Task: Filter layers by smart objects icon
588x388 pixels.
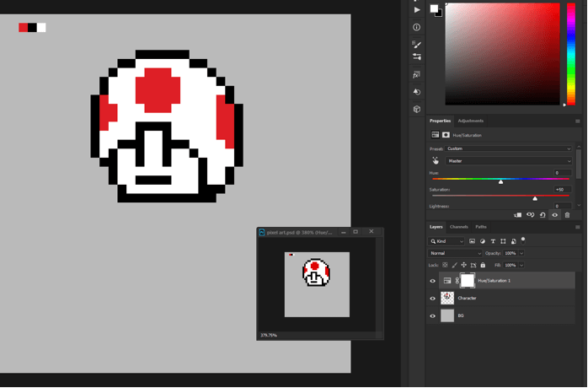Action: click(x=514, y=241)
